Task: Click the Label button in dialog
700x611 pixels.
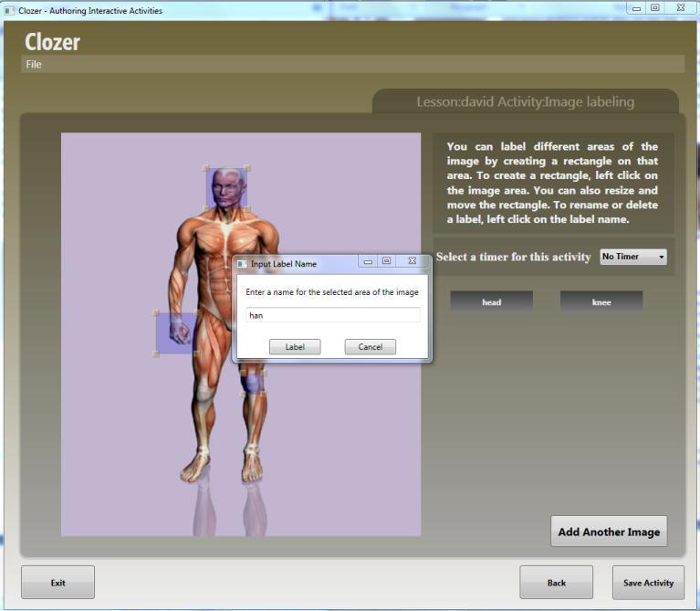Action: (295, 347)
